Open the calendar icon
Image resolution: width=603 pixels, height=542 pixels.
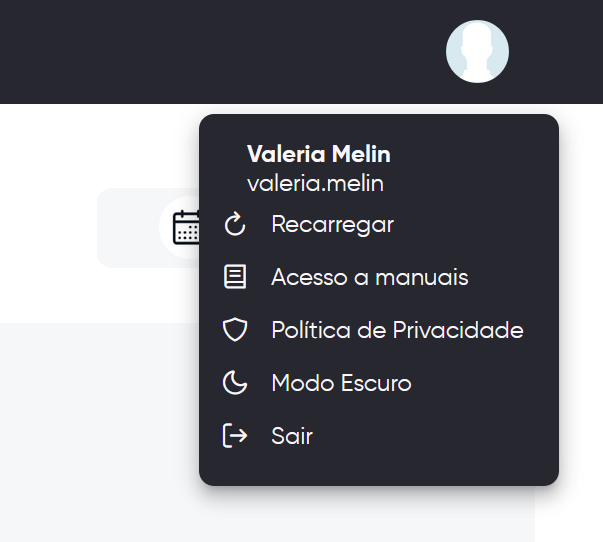(187, 228)
